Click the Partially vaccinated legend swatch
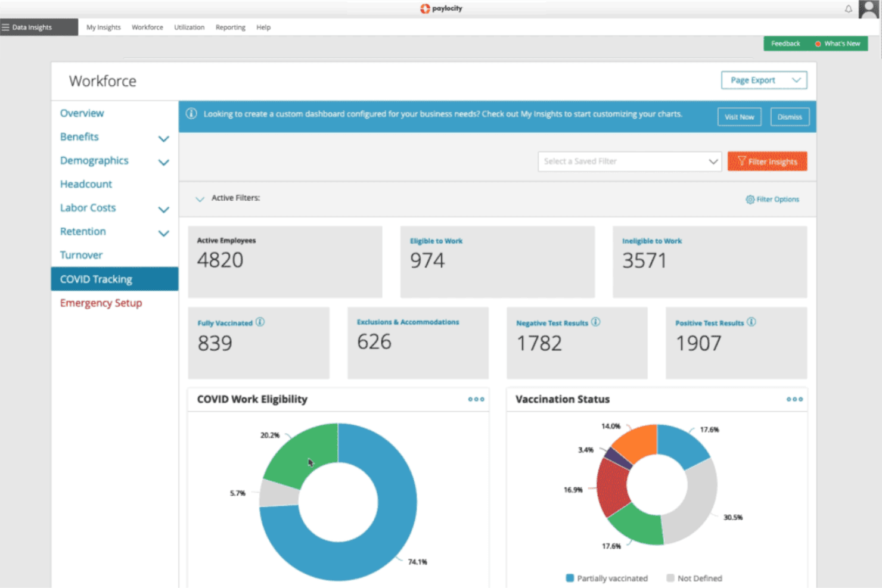This screenshot has width=882, height=588. coord(570,578)
